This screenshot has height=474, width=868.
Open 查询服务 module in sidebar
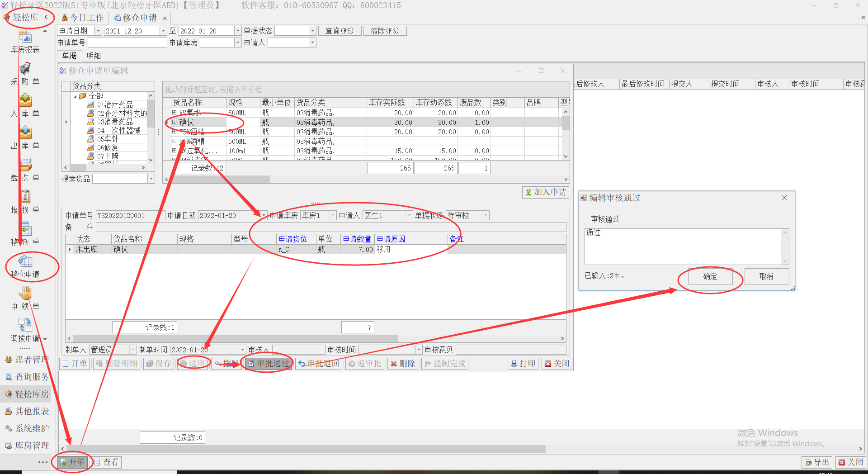[27, 377]
